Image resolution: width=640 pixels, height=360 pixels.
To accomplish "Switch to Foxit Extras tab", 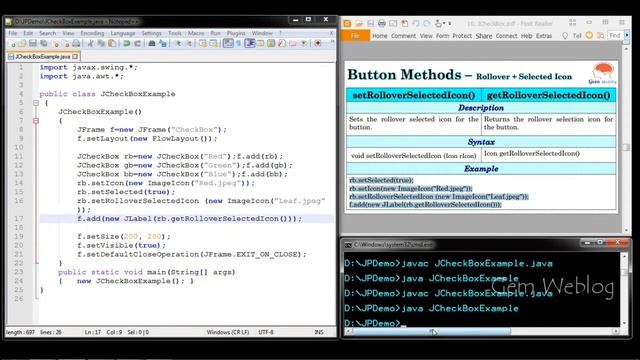I will 544,36.
